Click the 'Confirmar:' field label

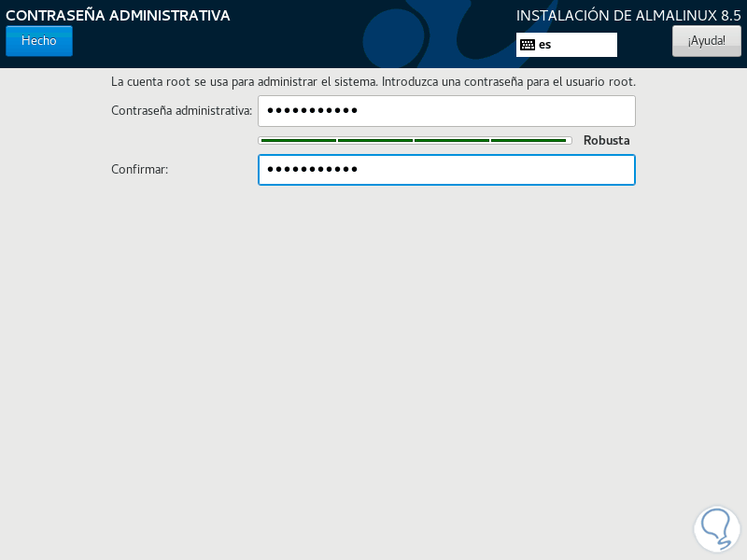139,170
